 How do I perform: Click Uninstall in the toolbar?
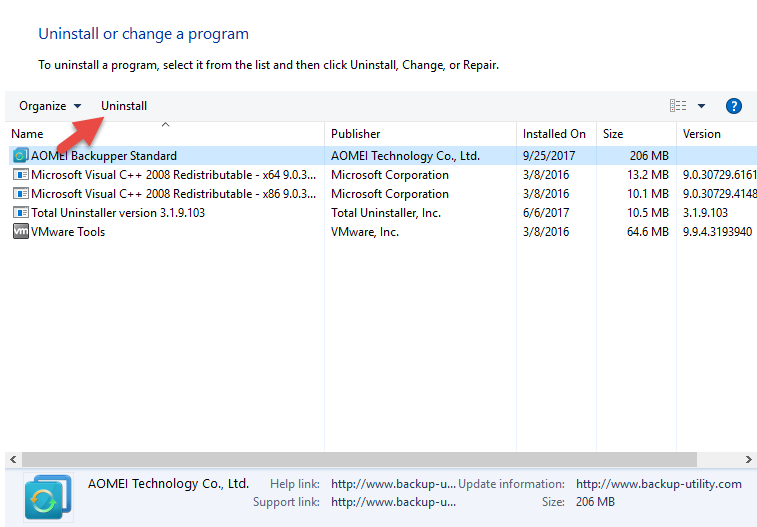[124, 106]
